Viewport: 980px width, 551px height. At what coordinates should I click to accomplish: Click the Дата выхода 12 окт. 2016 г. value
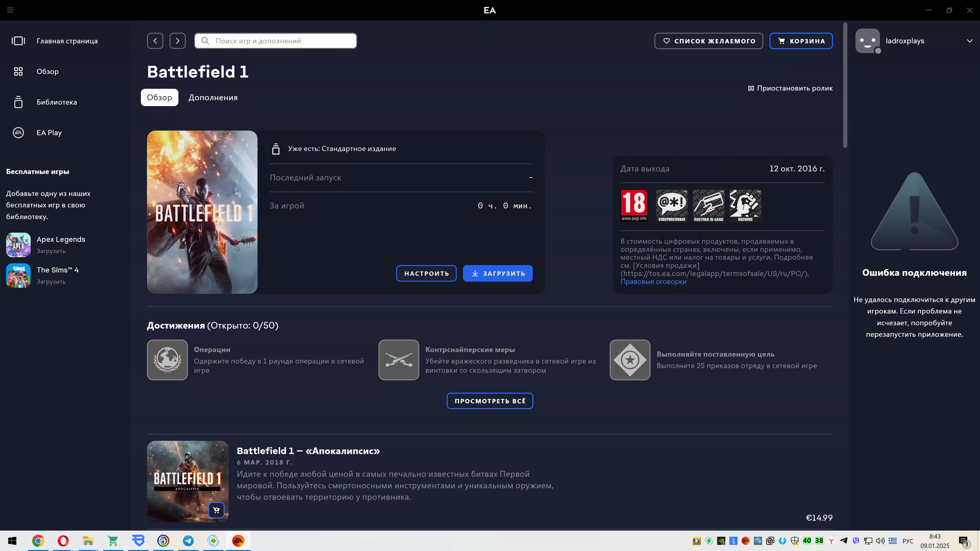[797, 168]
